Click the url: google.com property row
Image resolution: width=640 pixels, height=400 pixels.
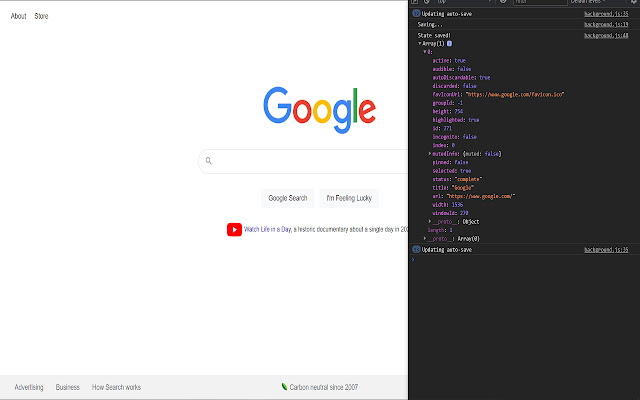click(474, 196)
